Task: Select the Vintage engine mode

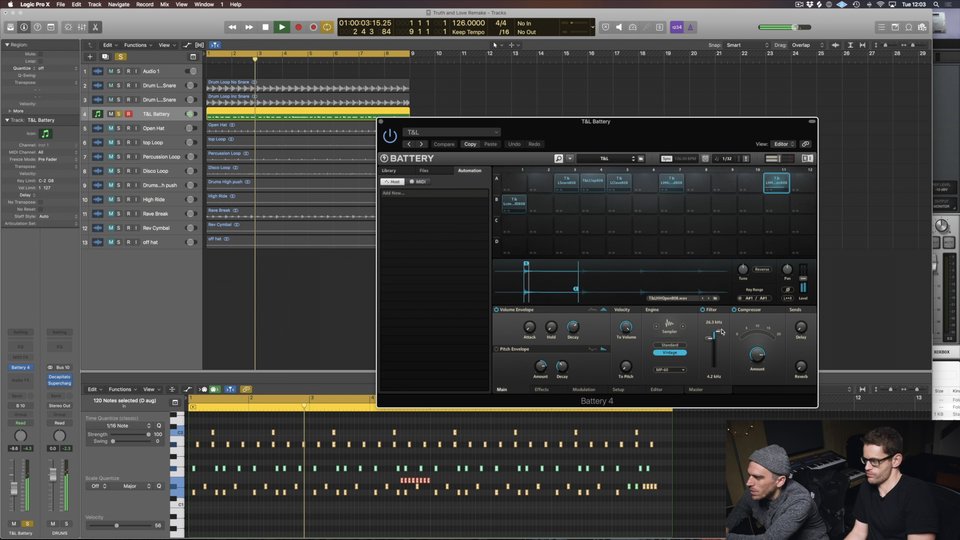Action: 670,353
